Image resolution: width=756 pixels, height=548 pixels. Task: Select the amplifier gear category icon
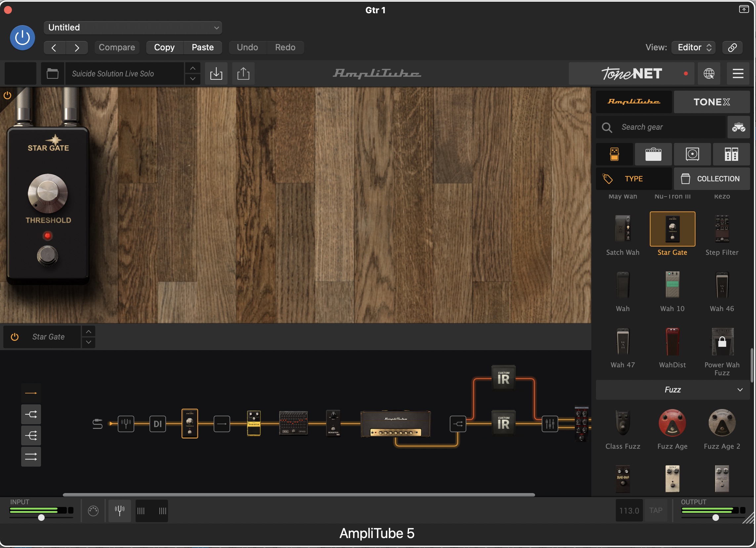[x=653, y=155]
